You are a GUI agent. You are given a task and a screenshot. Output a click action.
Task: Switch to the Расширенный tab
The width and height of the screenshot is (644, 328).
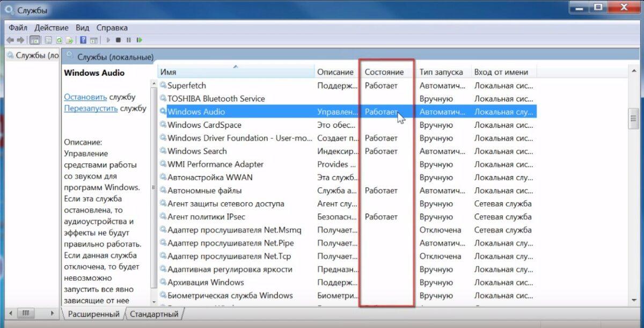pos(93,314)
